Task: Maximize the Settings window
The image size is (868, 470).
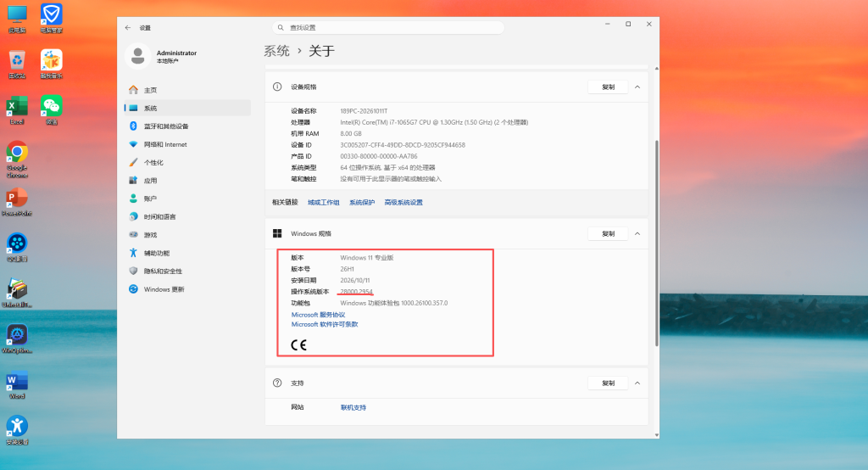Action: pos(628,24)
